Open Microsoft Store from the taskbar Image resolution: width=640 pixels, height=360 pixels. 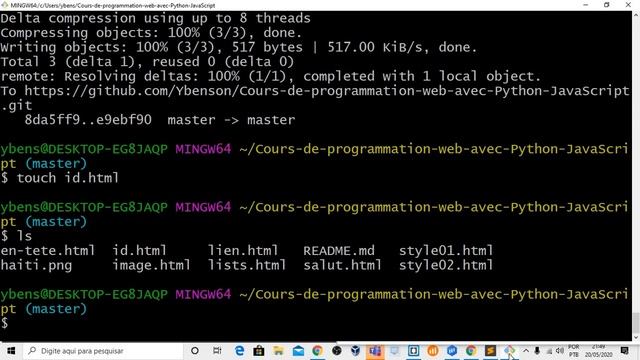[x=258, y=351]
